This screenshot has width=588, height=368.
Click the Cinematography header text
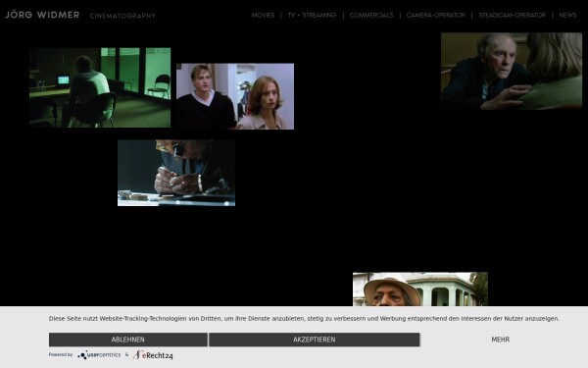[x=122, y=16]
